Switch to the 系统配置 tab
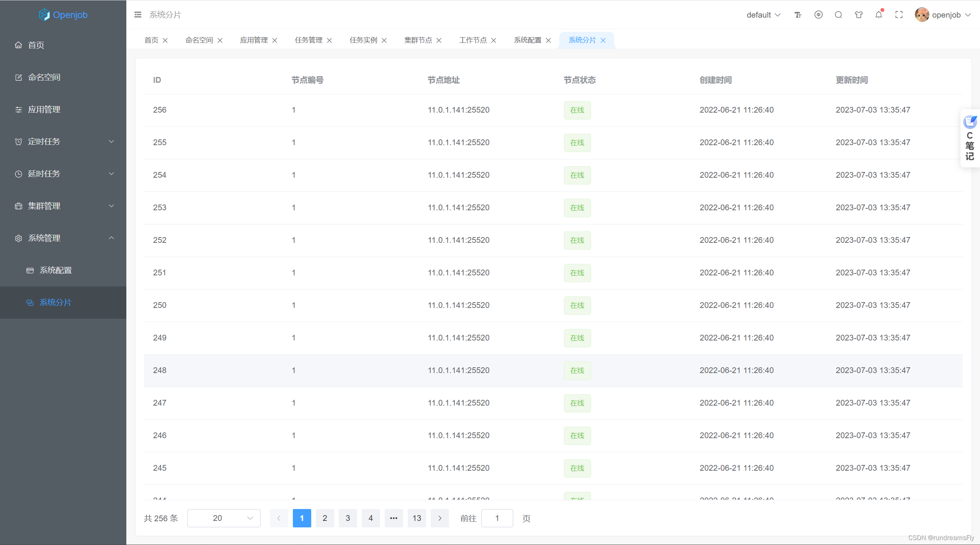 pos(528,40)
